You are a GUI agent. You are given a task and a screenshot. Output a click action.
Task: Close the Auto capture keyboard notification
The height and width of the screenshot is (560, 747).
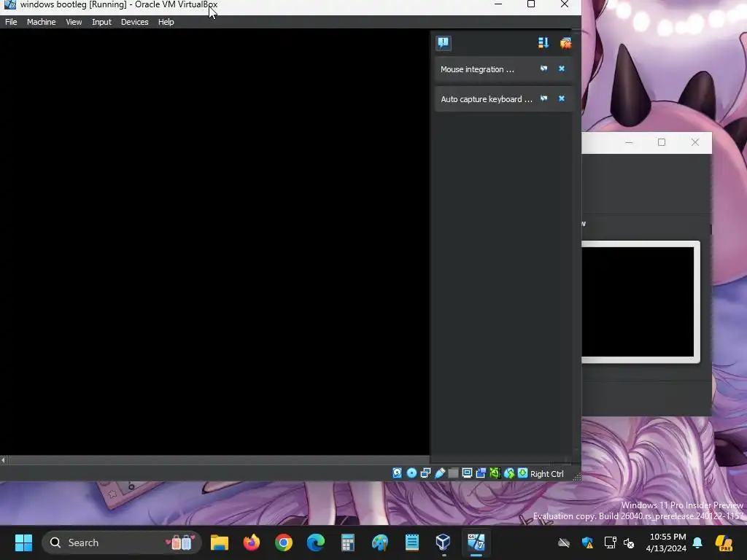[x=562, y=98]
